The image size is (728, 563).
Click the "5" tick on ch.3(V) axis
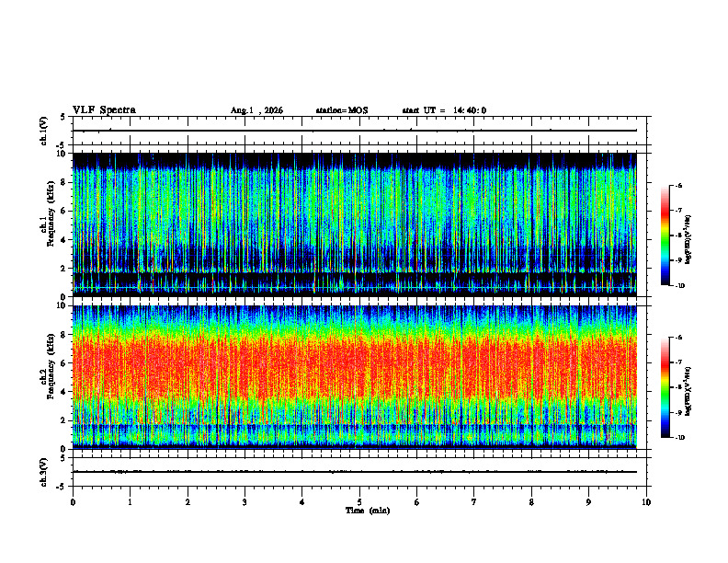[x=63, y=459]
